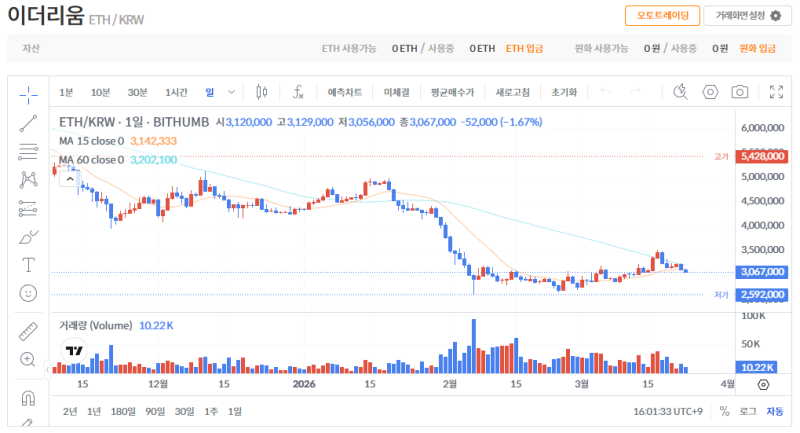Click 새로고침 to refresh chart
This screenshot has height=433, width=800.
click(513, 92)
